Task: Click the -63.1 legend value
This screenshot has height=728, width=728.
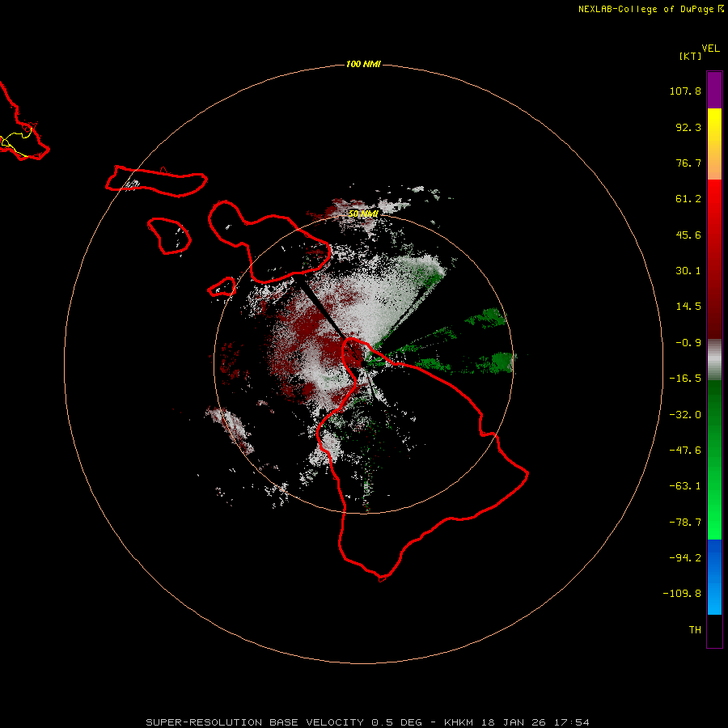Action: coord(685,486)
